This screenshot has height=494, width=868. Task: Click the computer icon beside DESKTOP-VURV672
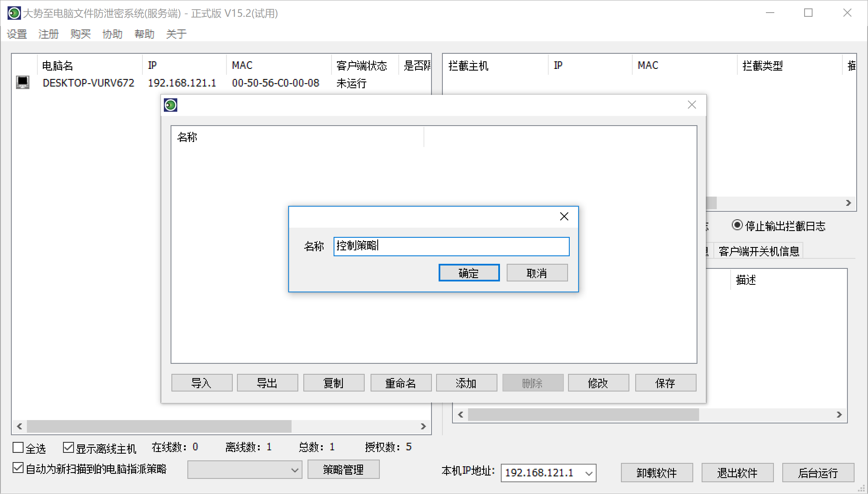(x=23, y=82)
